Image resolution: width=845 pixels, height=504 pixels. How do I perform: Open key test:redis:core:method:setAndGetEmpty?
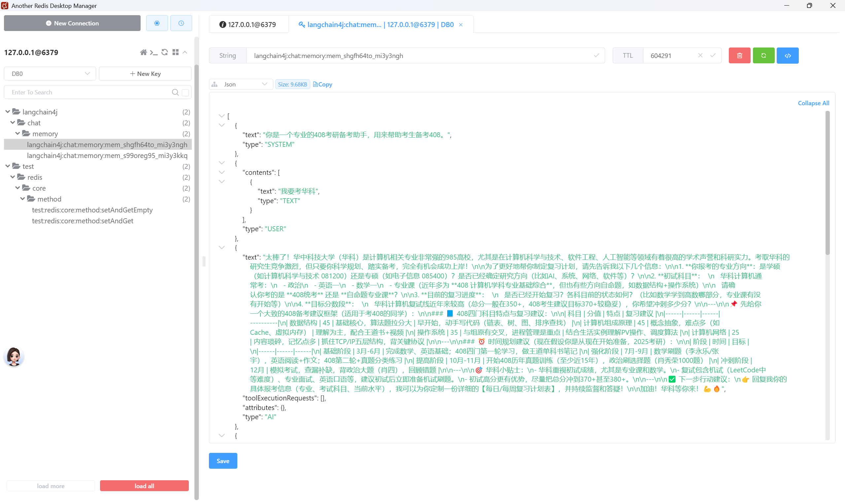pyautogui.click(x=92, y=210)
